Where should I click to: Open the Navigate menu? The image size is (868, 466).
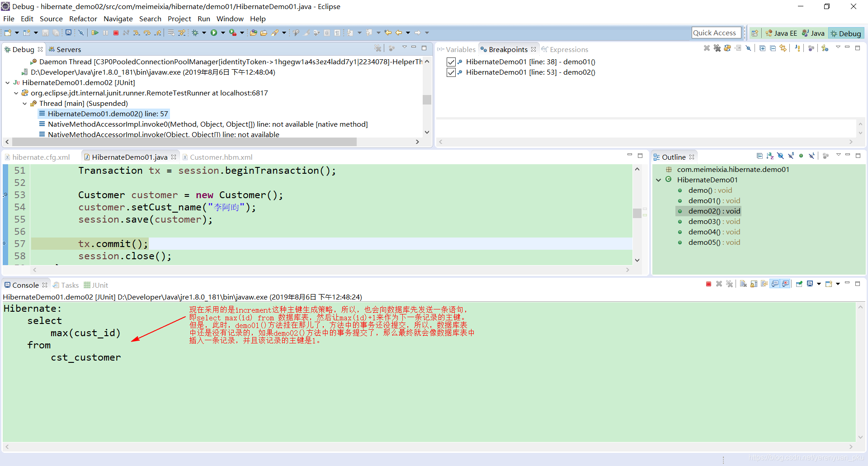coord(118,19)
